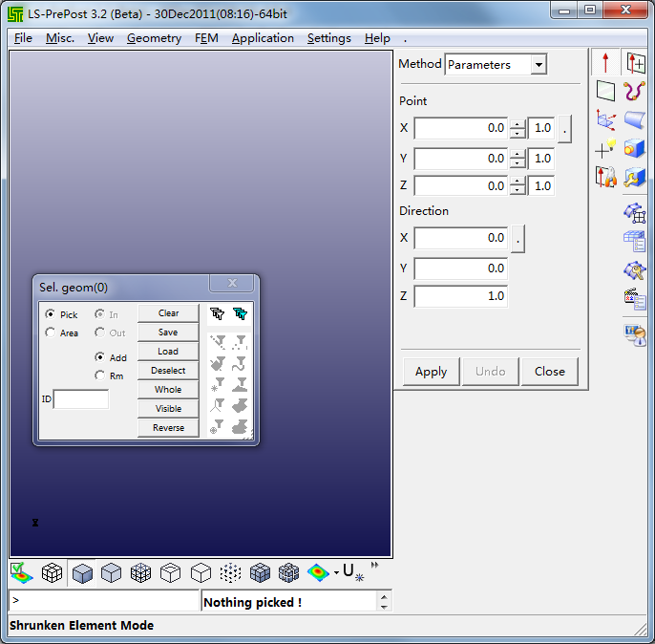Open the Misc. menu

tap(60, 38)
